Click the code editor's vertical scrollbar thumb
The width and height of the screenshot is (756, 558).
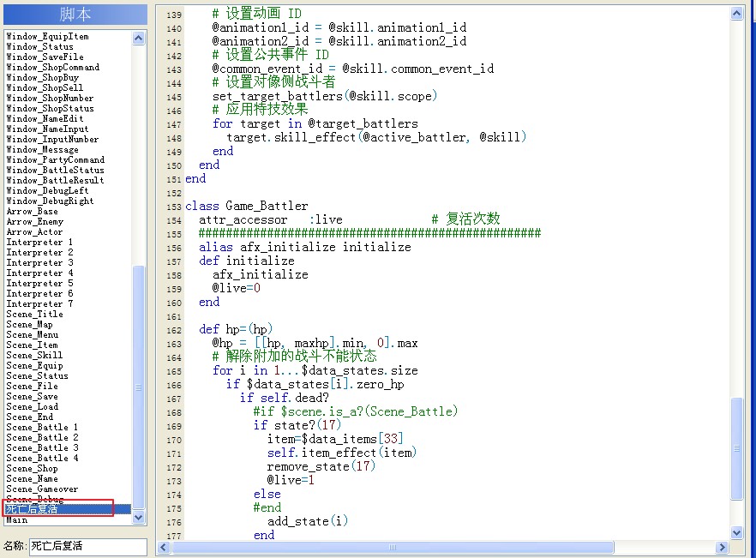(736, 448)
